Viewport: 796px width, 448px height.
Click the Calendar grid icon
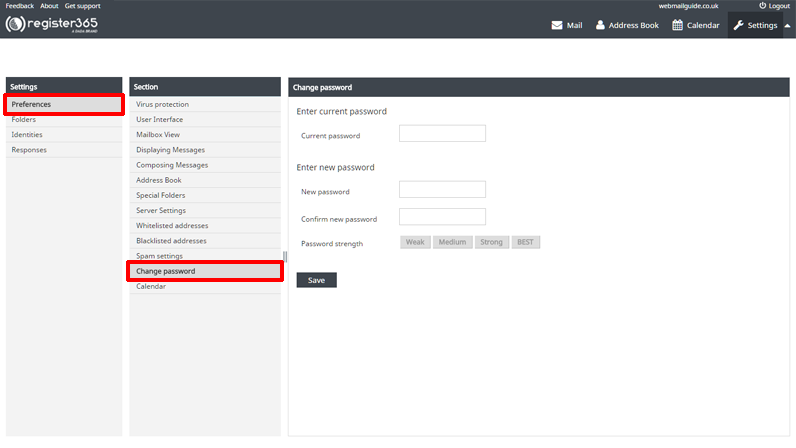point(677,25)
